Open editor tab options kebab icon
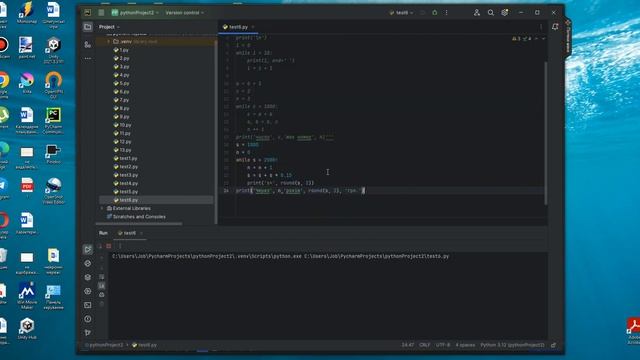 [x=541, y=27]
